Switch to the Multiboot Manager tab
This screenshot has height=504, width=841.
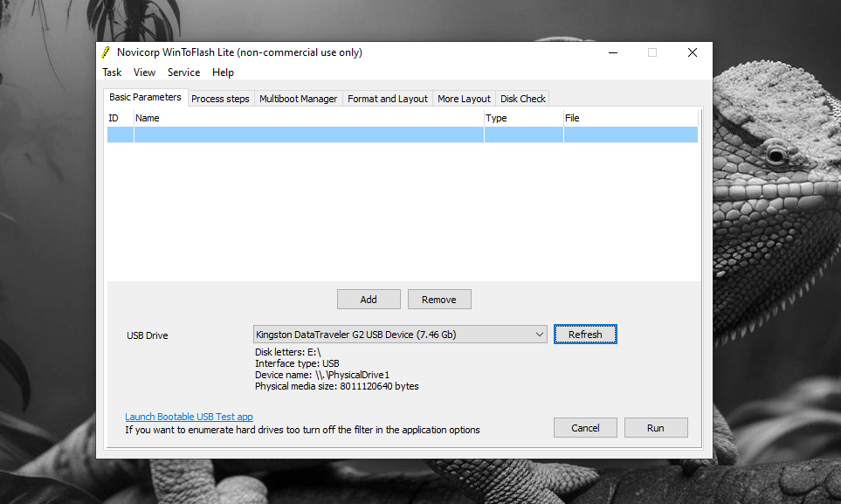click(x=298, y=99)
